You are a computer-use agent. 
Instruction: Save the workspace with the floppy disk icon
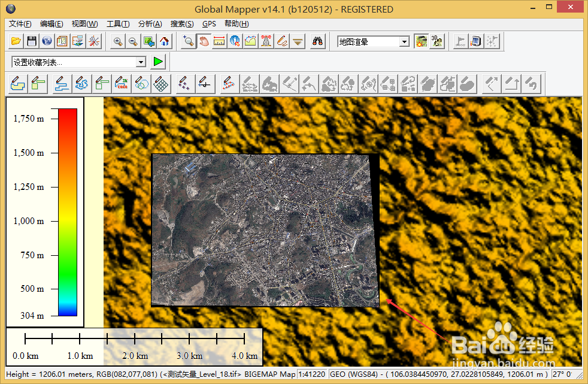point(32,41)
